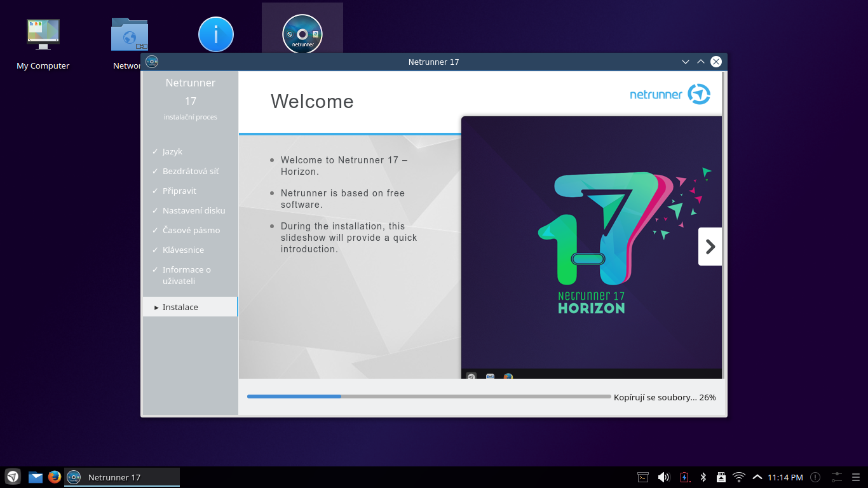Screen dimensions: 868x488
Task: Click the Netrunner 17 taskbar window button
Action: pos(122,477)
